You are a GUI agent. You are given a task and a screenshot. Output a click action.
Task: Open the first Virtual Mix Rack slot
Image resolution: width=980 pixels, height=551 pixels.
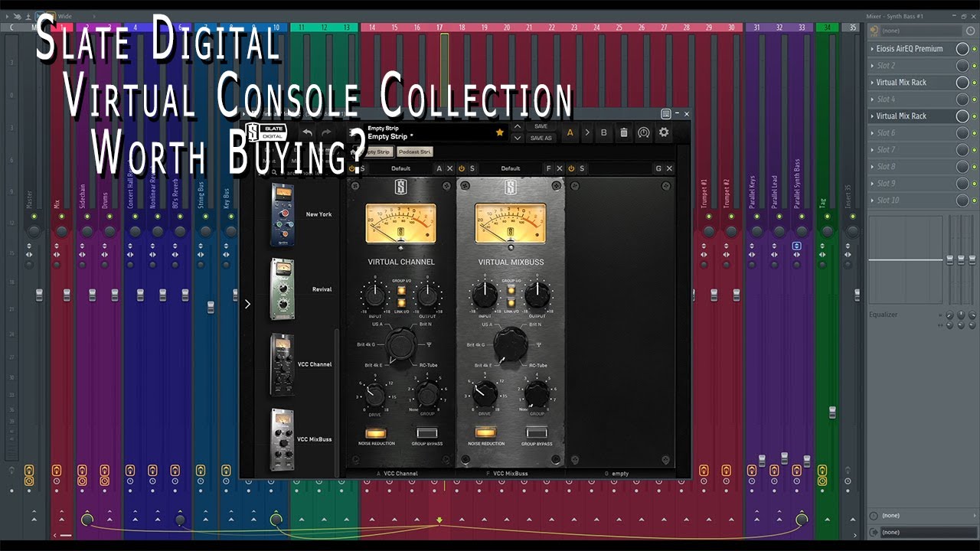pos(911,83)
